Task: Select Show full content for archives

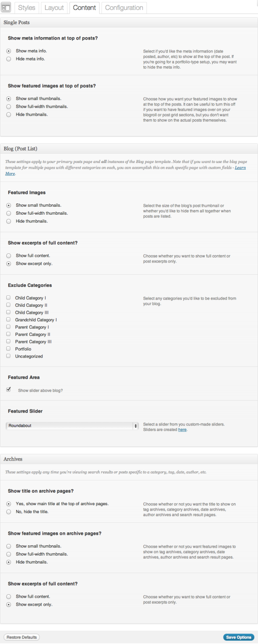Action: [x=9, y=596]
